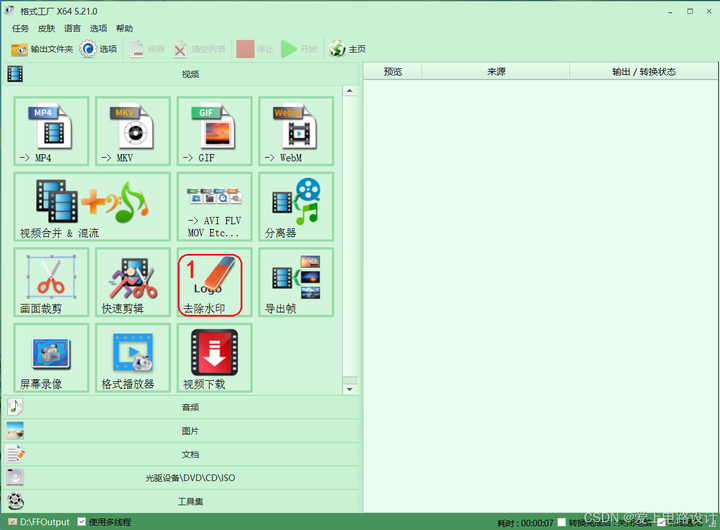720x530 pixels.
Task: Click the red stop (停止) toolbar button
Action: click(245, 49)
